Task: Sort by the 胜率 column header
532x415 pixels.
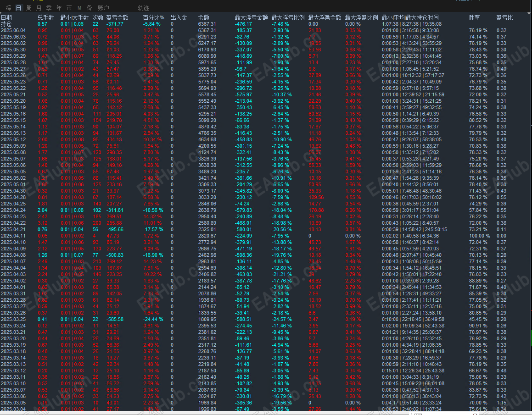Action: (x=474, y=17)
